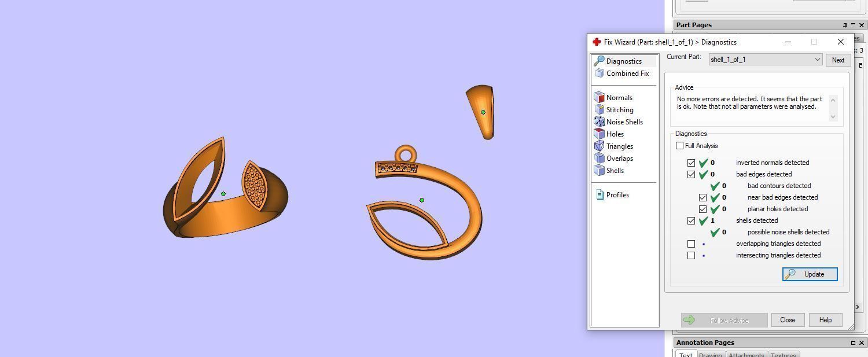Switch to the Textures annotation tab

pyautogui.click(x=784, y=355)
